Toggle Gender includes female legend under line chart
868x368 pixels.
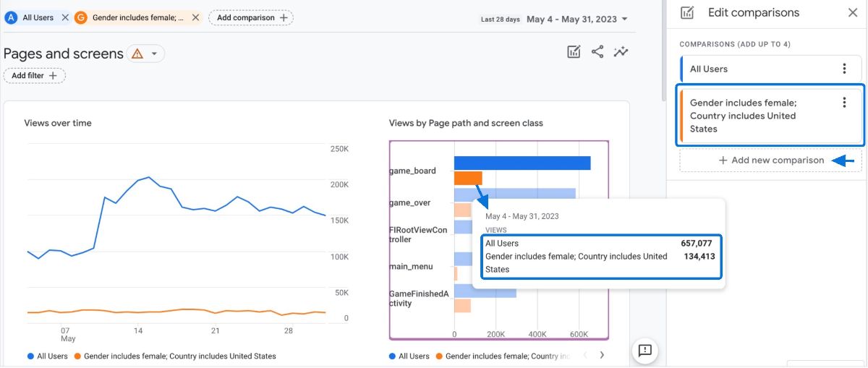[x=175, y=356]
